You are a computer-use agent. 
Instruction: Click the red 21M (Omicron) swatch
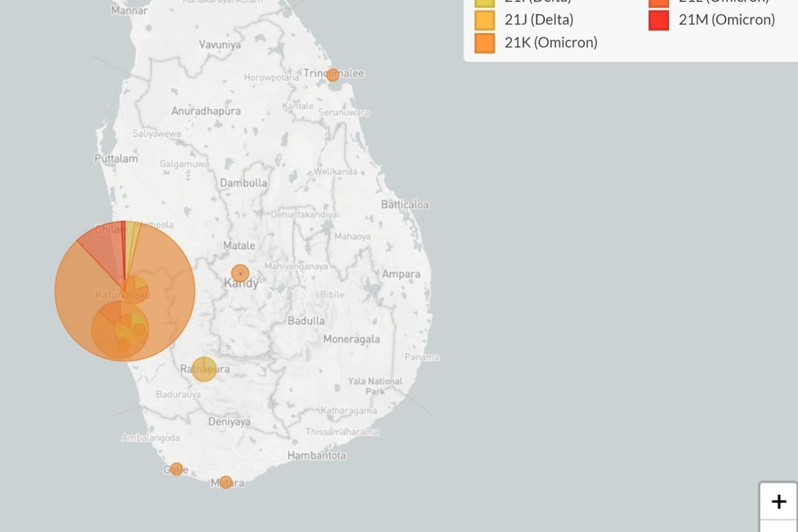pos(658,20)
